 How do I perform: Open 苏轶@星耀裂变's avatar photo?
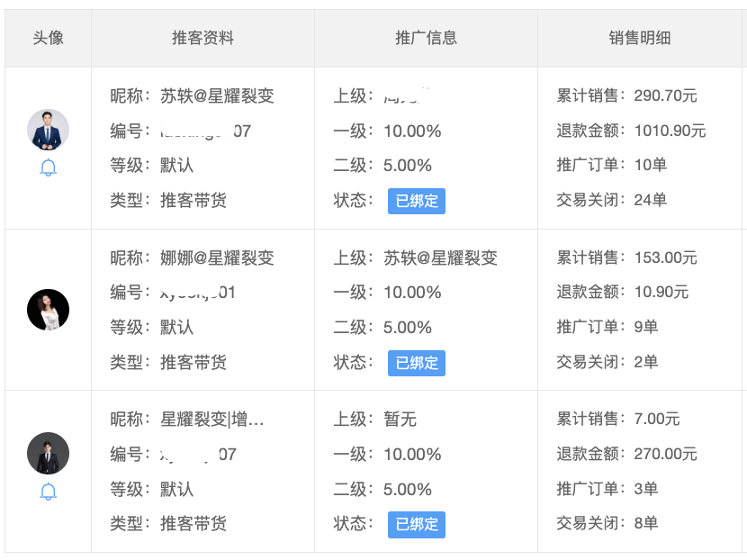click(49, 130)
